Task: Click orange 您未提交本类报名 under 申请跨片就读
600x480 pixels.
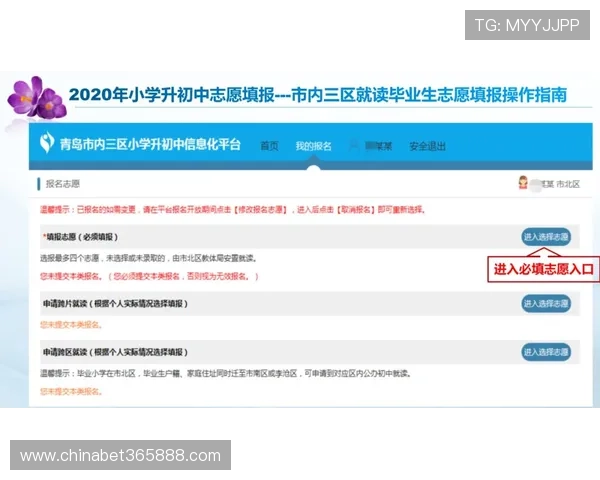Action: click(71, 325)
